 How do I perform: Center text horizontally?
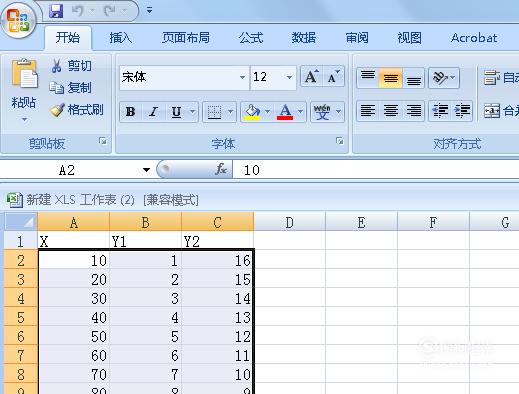pos(391,111)
